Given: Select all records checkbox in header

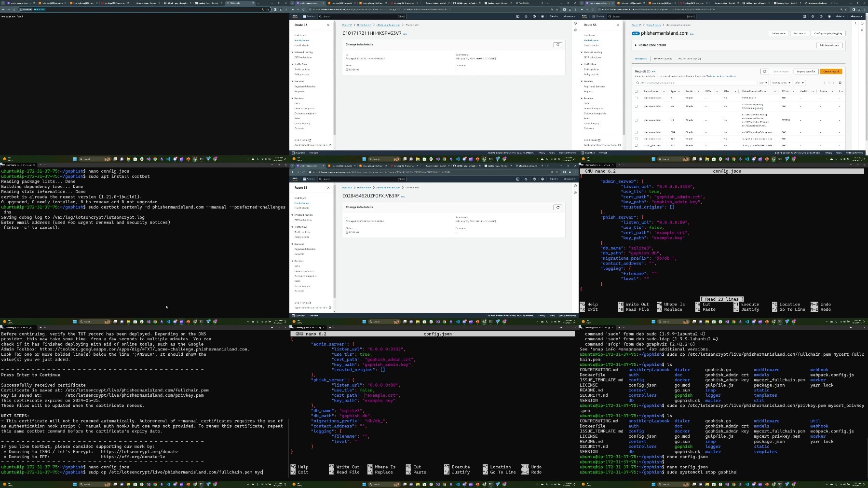Looking at the screenshot, I should pos(636,91).
